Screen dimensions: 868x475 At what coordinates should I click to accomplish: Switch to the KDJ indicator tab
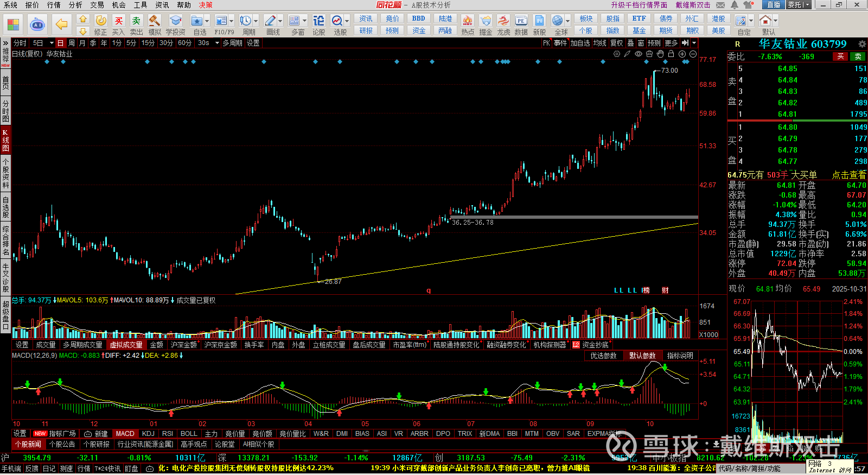[148, 434]
